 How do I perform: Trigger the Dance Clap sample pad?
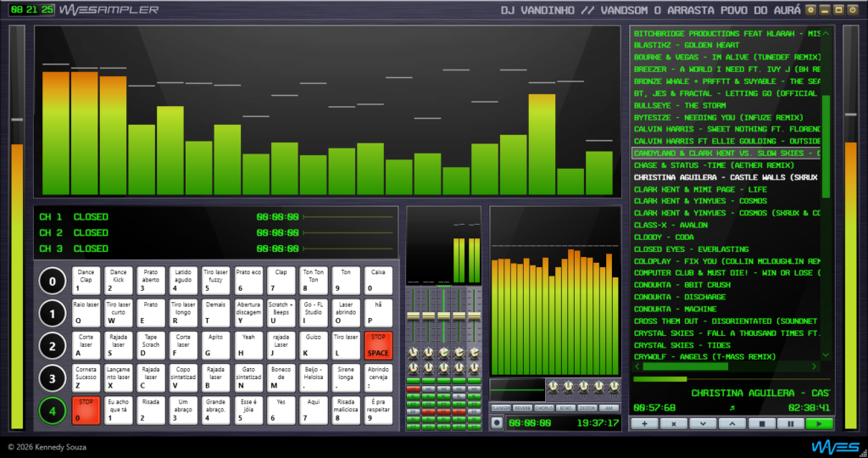click(x=86, y=281)
